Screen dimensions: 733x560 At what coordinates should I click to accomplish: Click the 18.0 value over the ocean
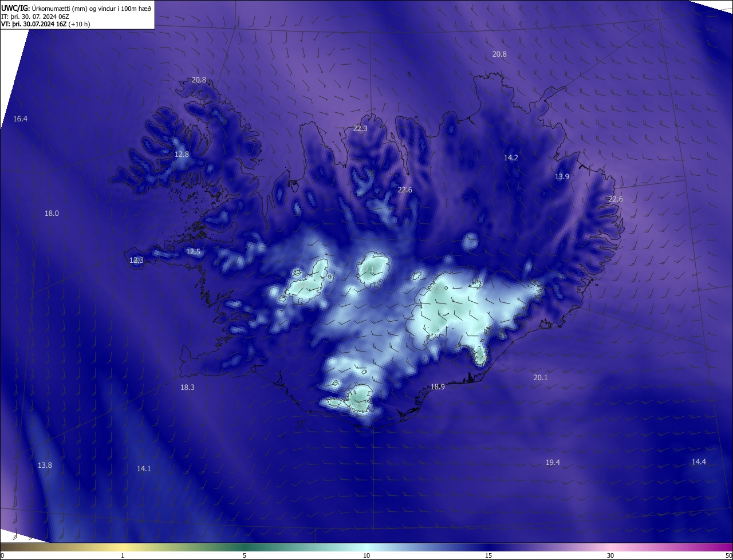click(x=52, y=213)
